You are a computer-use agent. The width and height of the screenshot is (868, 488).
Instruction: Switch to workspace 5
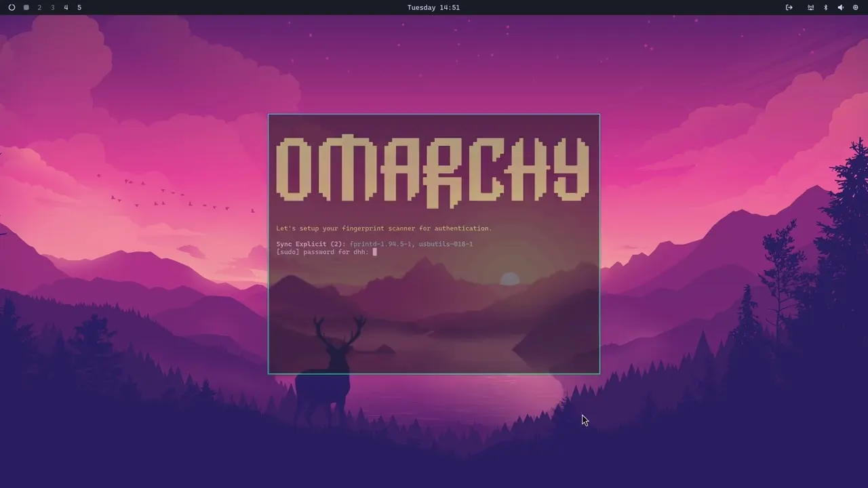click(79, 7)
